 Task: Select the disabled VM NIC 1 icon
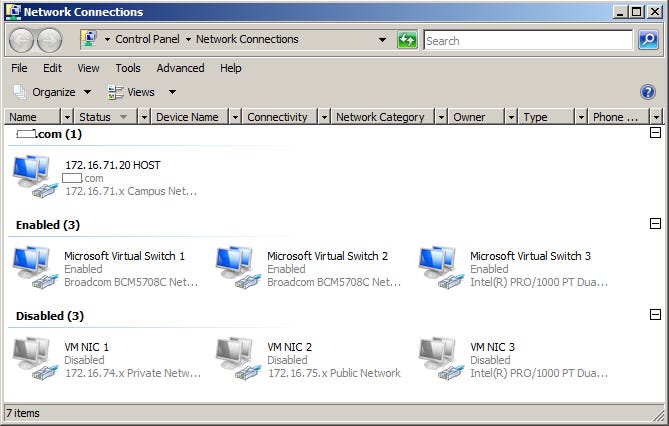pos(35,359)
